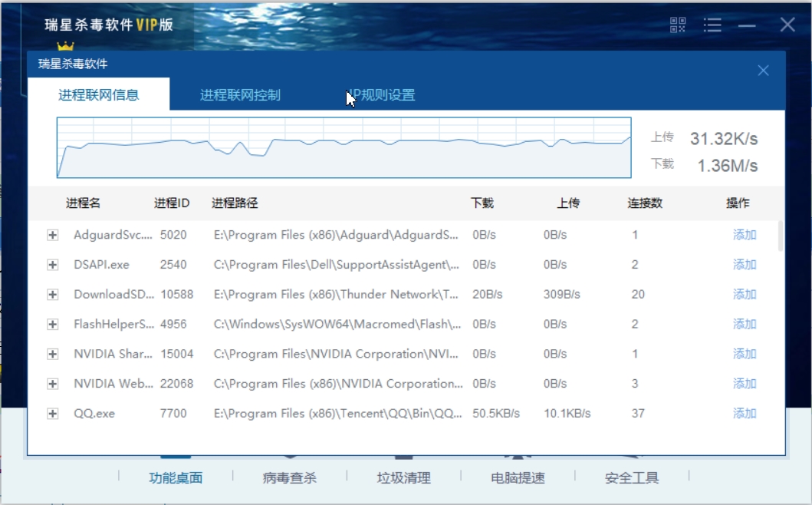Image resolution: width=812 pixels, height=505 pixels.
Task: Add rule for AdguardSvc via 添加
Action: point(744,236)
